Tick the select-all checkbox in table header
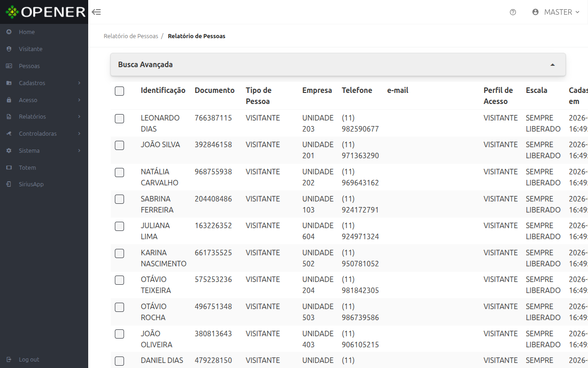Screen dimensions: 588x368 [x=119, y=91]
